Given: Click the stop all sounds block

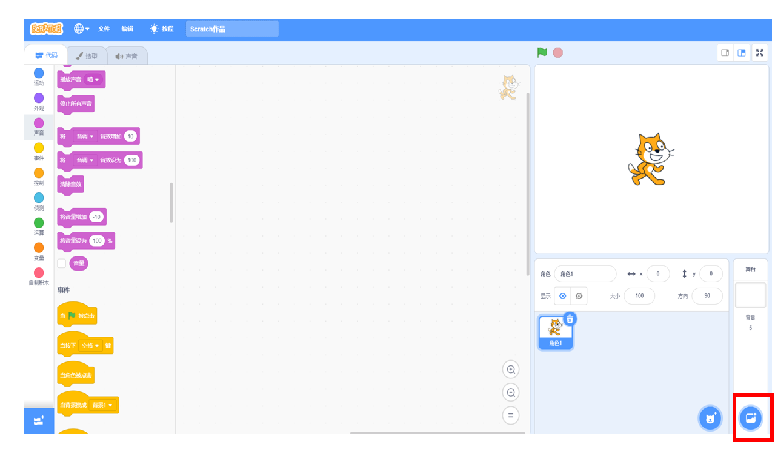Looking at the screenshot, I should pyautogui.click(x=76, y=104).
